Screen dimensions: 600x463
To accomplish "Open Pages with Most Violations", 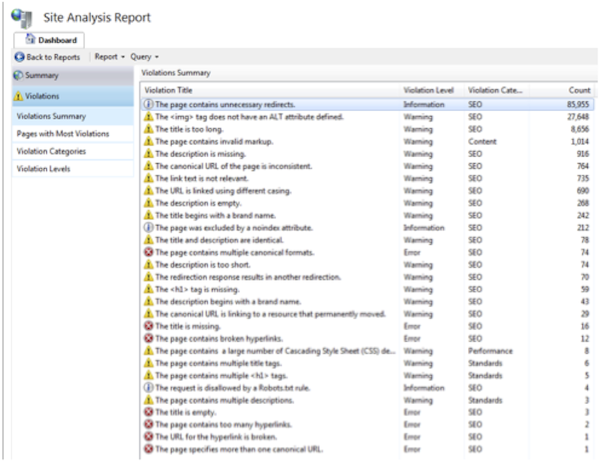I will click(x=73, y=134).
